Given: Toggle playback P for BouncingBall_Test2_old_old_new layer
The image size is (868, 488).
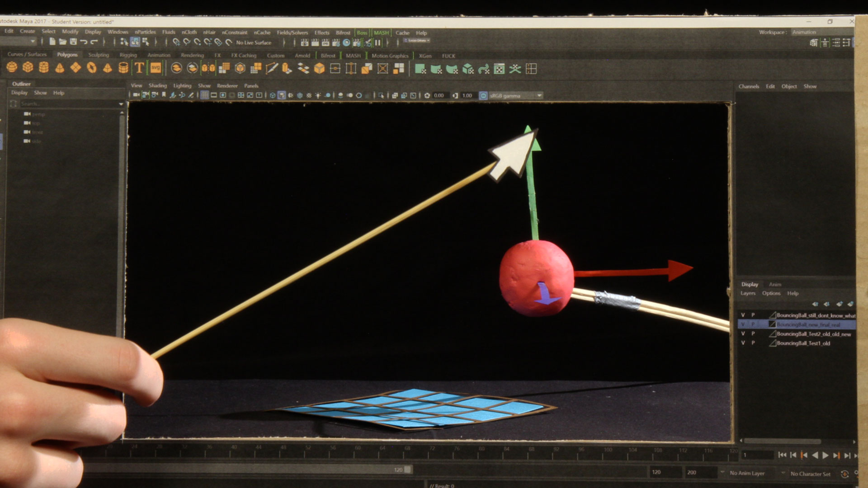Looking at the screenshot, I should (753, 333).
